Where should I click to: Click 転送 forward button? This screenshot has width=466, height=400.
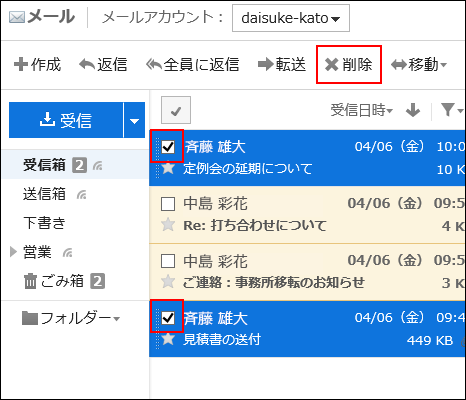coord(282,64)
